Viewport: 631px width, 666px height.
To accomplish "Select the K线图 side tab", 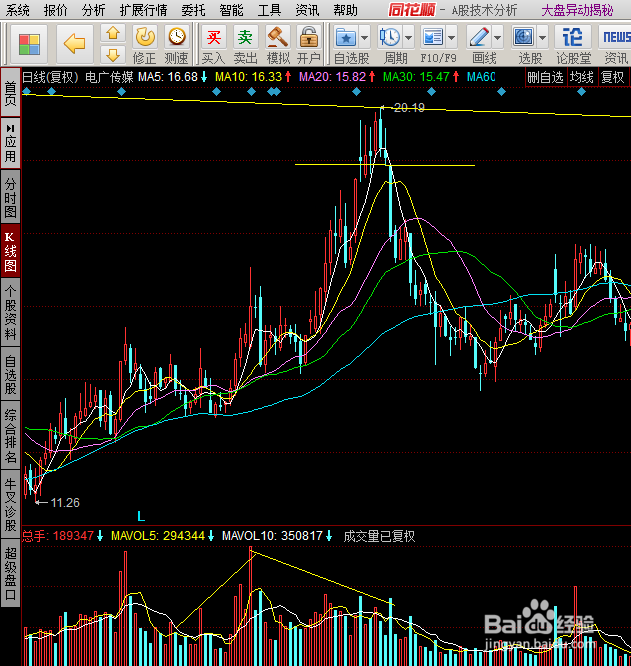I will 11,251.
